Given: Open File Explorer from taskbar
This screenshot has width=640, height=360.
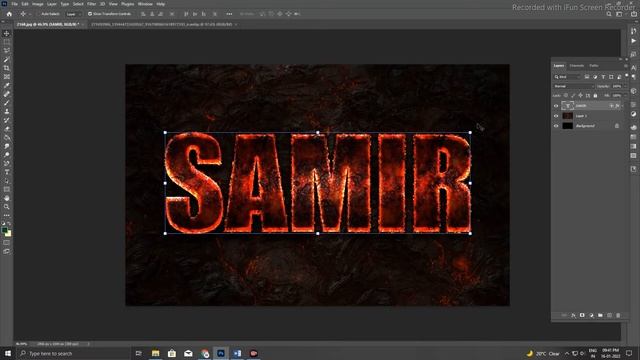Looking at the screenshot, I should (x=156, y=353).
